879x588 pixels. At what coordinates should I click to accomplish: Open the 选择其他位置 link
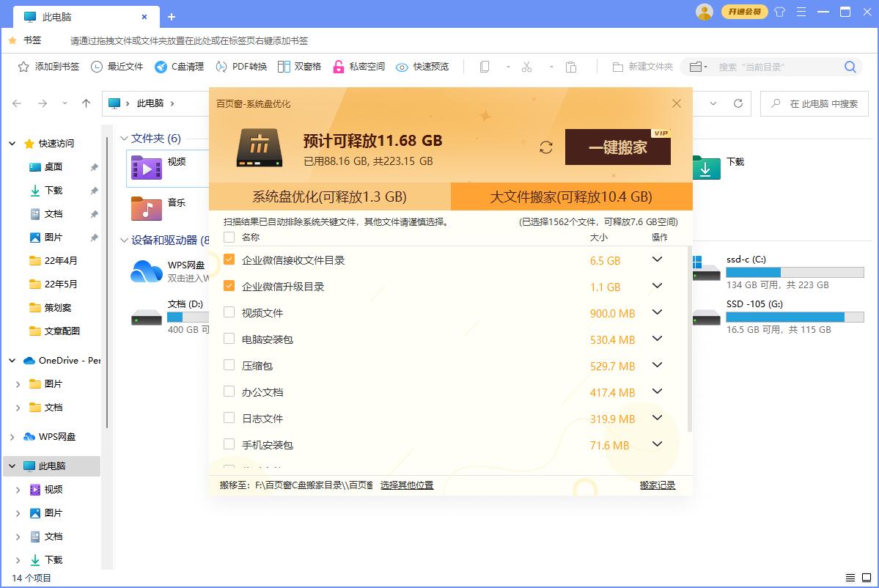[x=408, y=485]
